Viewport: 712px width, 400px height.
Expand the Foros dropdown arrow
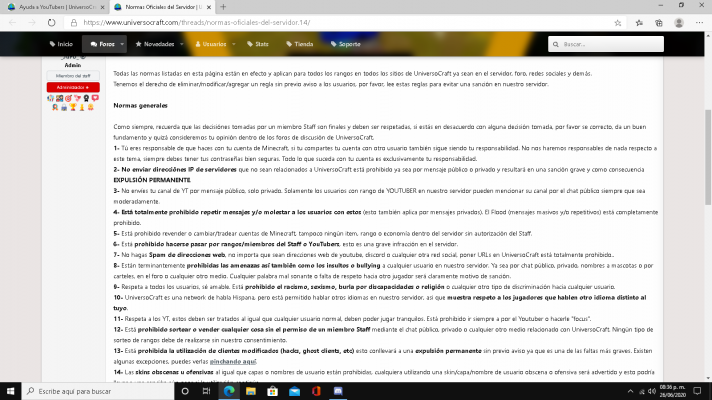(122, 44)
